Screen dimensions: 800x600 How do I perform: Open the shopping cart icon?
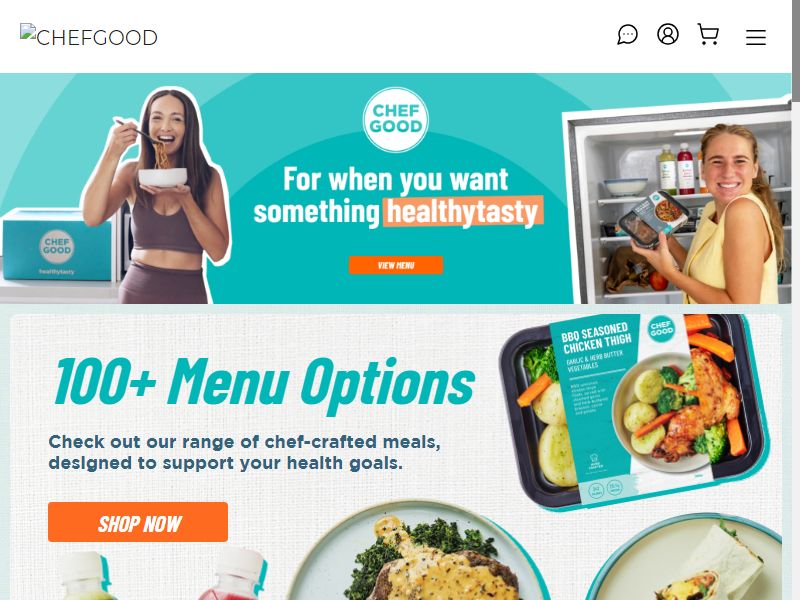tap(708, 35)
